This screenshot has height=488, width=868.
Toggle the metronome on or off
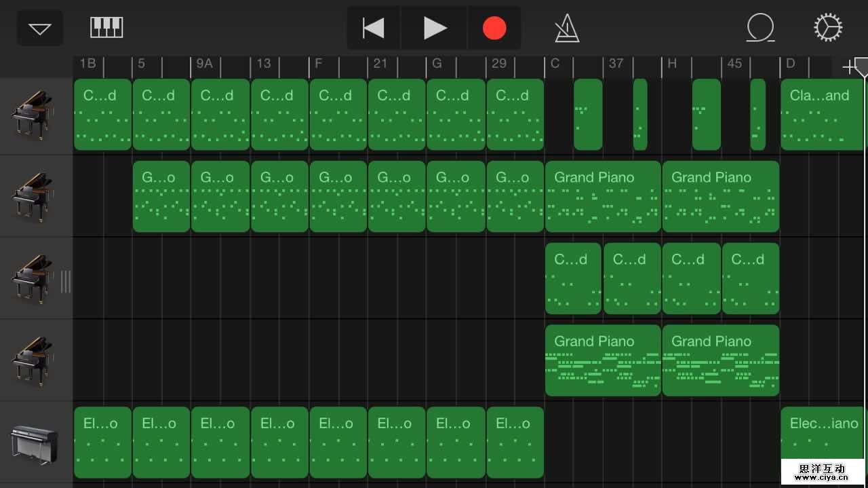(566, 29)
